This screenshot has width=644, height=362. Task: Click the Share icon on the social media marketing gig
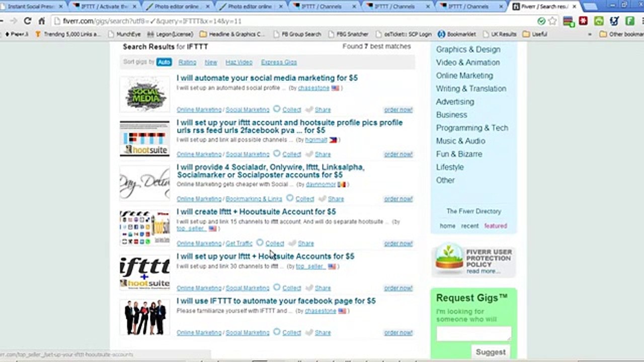pos(309,109)
